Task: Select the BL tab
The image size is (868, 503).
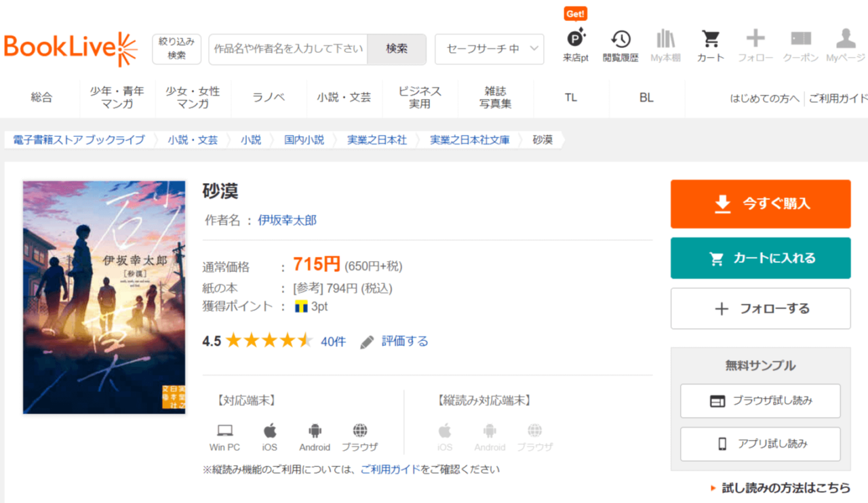Action: pyautogui.click(x=646, y=98)
